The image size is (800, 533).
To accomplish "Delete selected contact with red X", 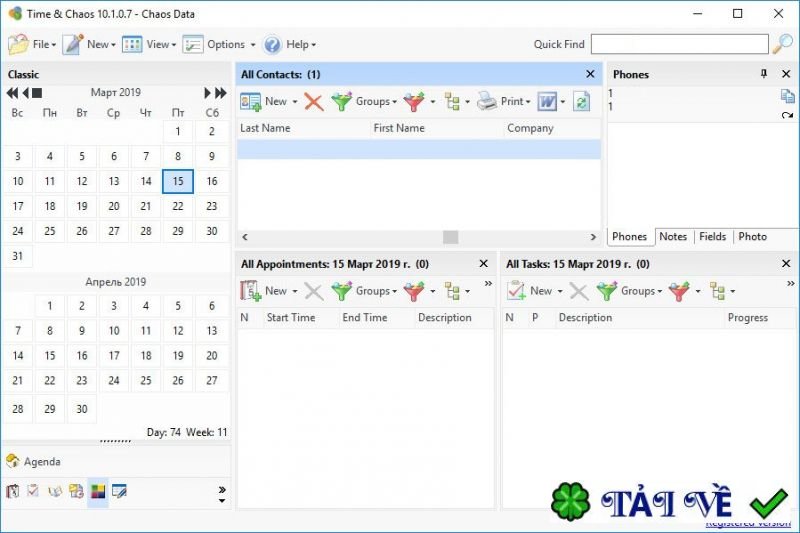I will (314, 101).
